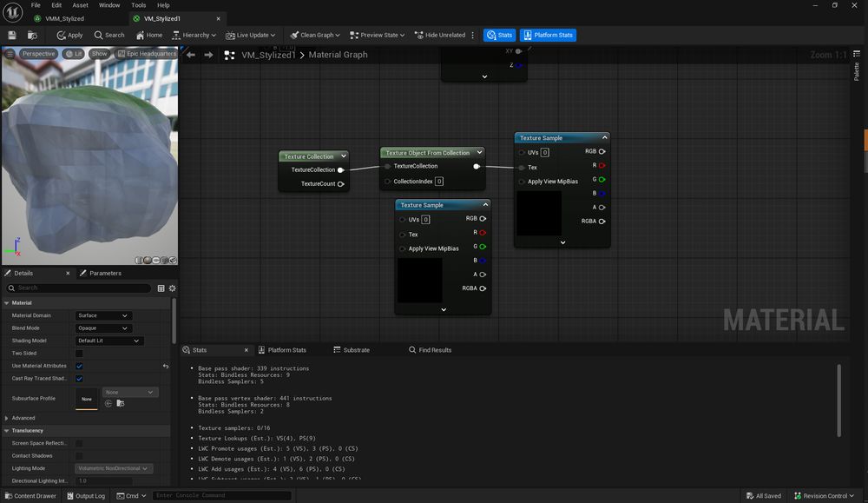
Task: Click TextureCount output pin on Texture Collection node
Action: point(340,184)
